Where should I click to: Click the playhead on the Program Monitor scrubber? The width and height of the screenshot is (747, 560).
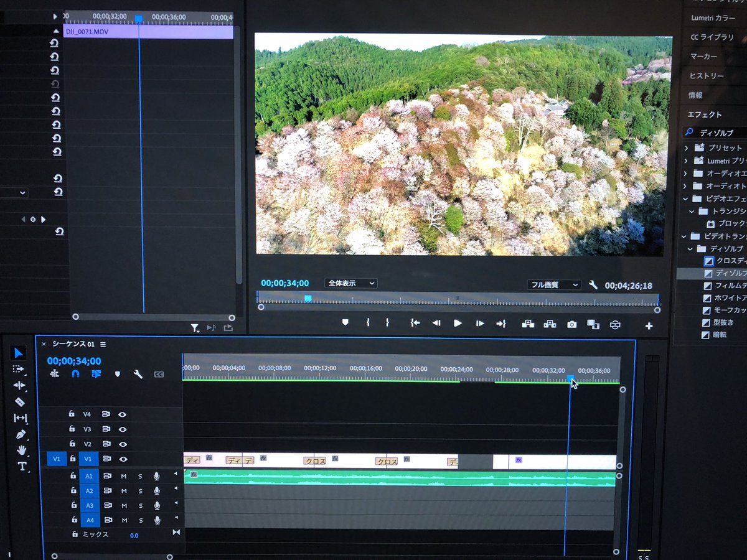click(x=308, y=299)
